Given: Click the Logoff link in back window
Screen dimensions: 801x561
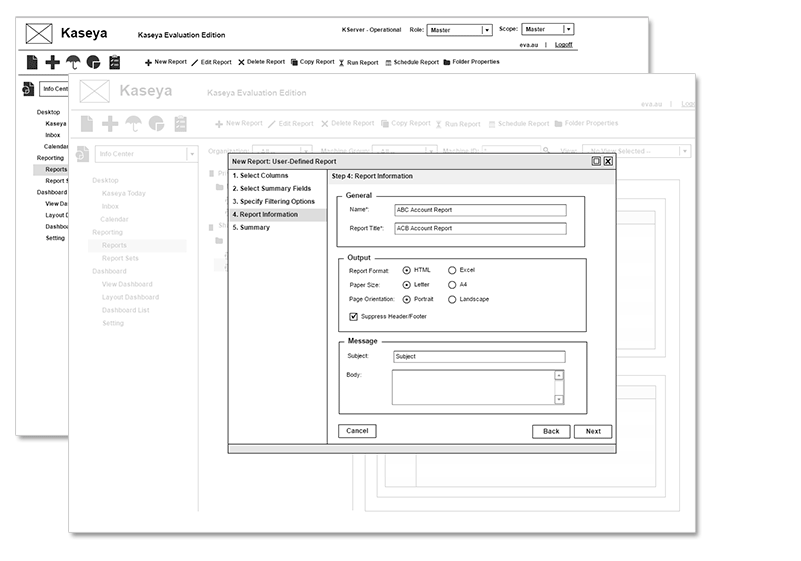Looking at the screenshot, I should (x=563, y=45).
